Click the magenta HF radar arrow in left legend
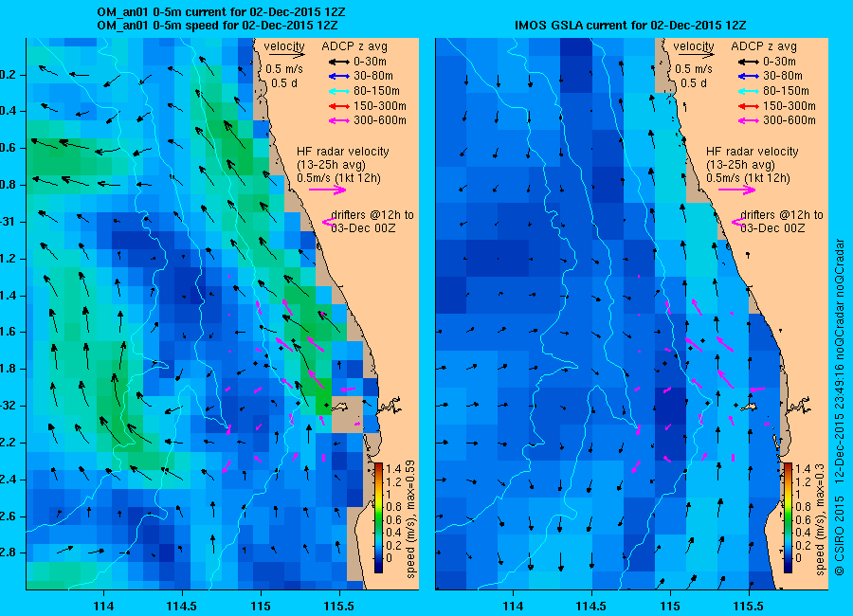 pyautogui.click(x=328, y=190)
